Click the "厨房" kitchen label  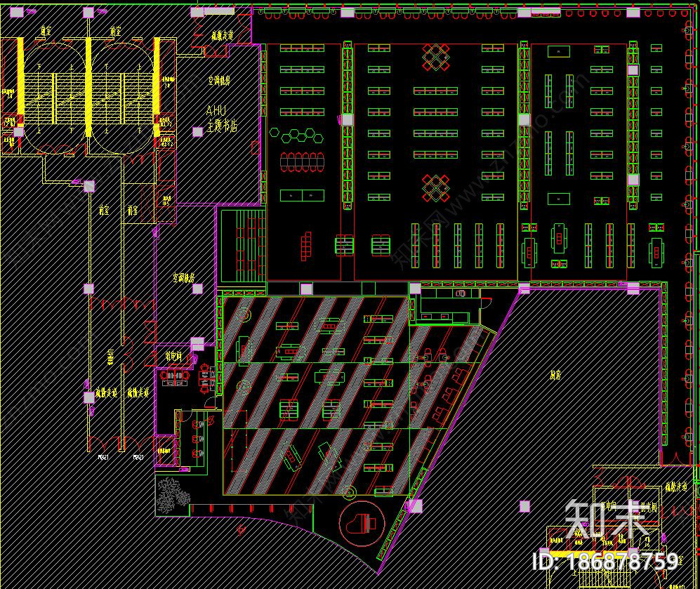coord(555,375)
